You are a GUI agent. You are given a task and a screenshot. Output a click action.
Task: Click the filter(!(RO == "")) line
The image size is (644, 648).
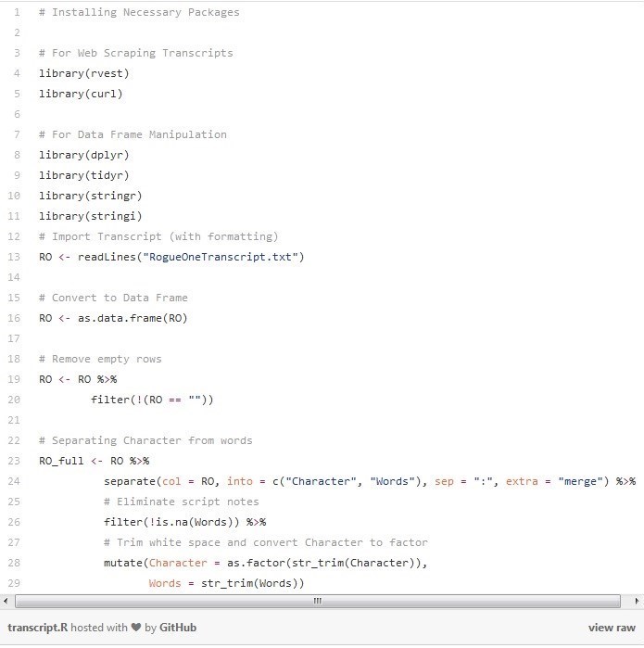(x=152, y=400)
